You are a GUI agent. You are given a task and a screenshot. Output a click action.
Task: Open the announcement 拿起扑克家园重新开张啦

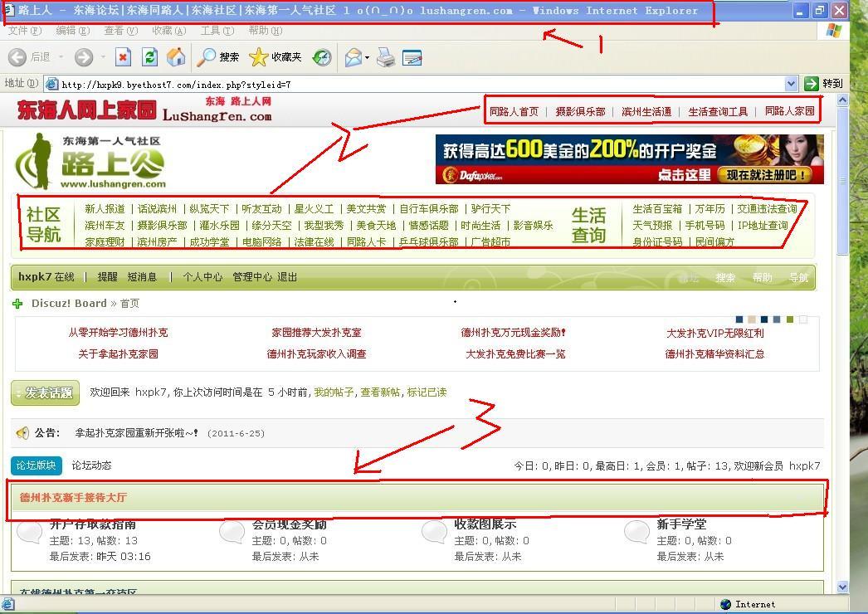136,433
